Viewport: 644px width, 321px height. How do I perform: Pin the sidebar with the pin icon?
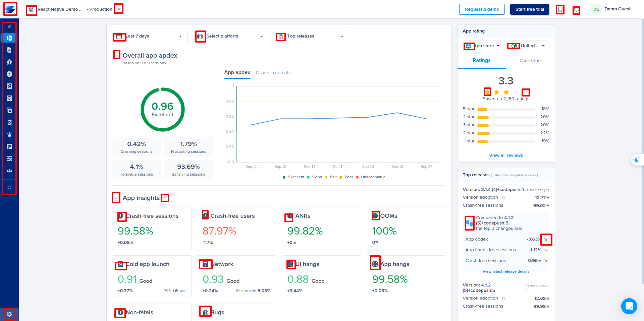[9, 26]
